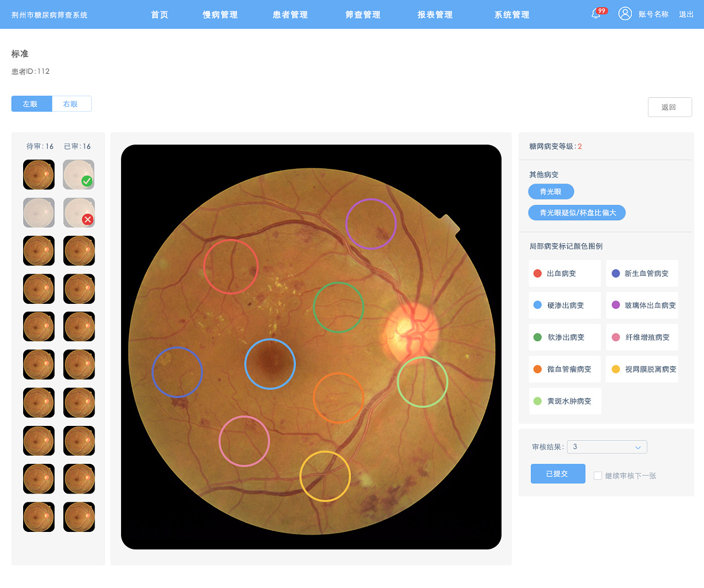Select the dark green circle marker on fundus
The height and width of the screenshot is (588, 704).
[x=338, y=307]
